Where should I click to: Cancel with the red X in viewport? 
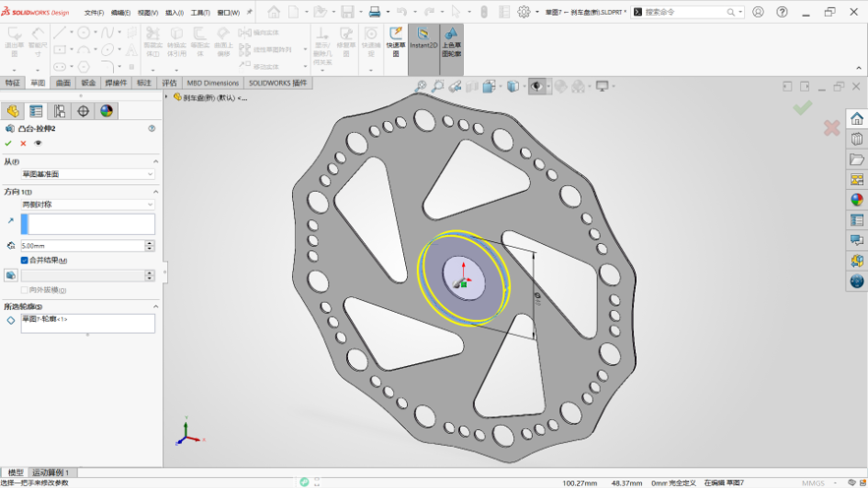coord(832,129)
